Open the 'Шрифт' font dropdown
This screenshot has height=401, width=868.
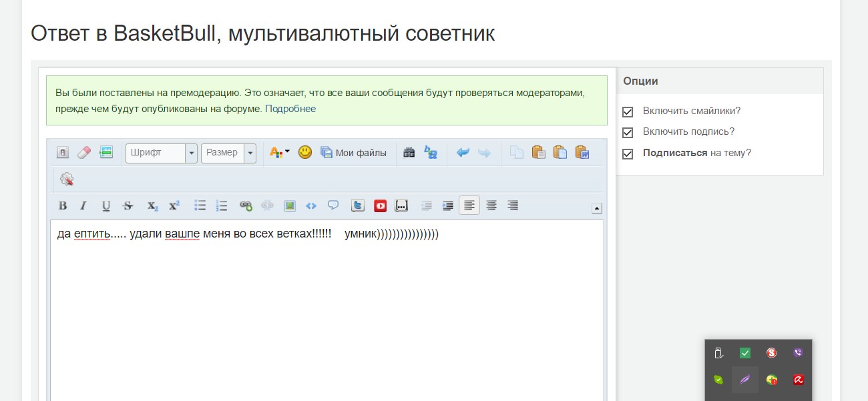[192, 153]
